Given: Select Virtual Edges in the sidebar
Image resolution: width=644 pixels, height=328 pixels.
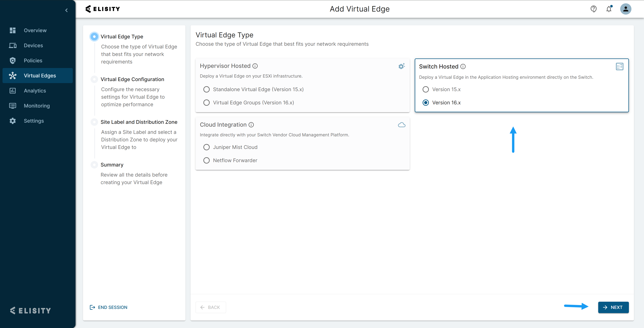Looking at the screenshot, I should click(x=38, y=75).
